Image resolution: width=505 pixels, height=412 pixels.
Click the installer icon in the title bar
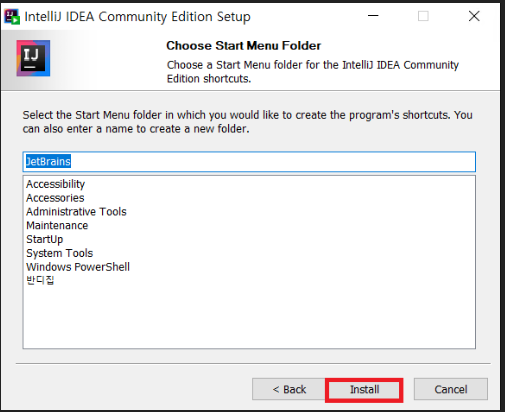12,16
